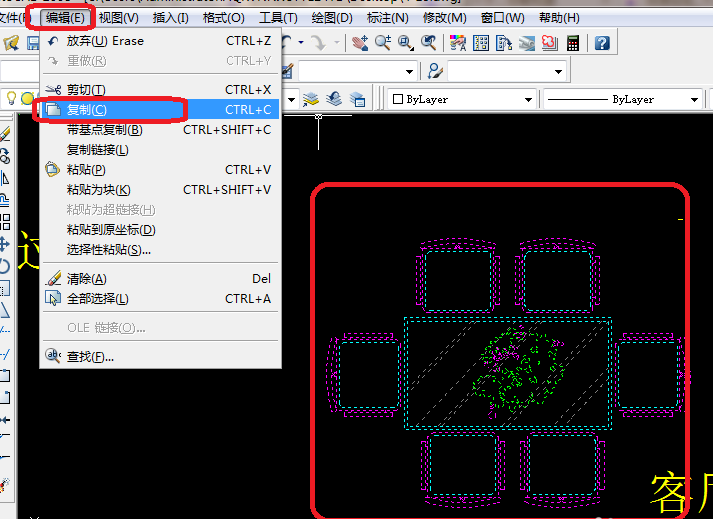Select 粘贴(P) from the Edit menu
This screenshot has width=713, height=519.
[85, 170]
